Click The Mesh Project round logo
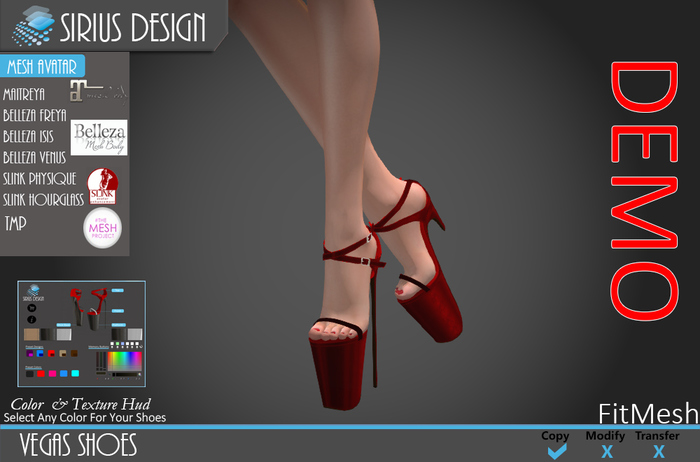 click(103, 228)
